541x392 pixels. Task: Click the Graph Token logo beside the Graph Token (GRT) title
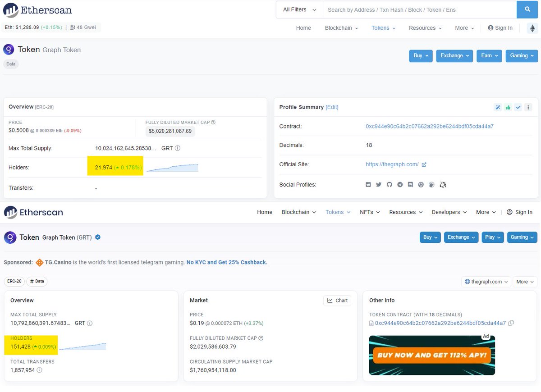tap(10, 237)
